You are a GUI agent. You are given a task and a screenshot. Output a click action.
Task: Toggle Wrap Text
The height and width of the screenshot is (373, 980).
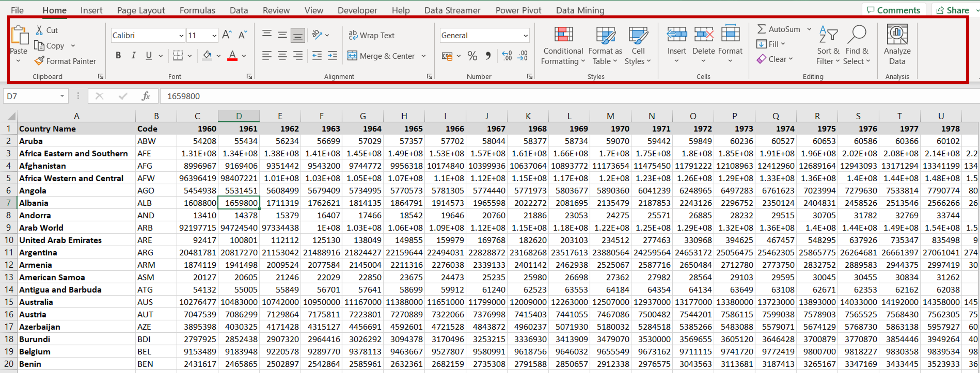coord(371,35)
